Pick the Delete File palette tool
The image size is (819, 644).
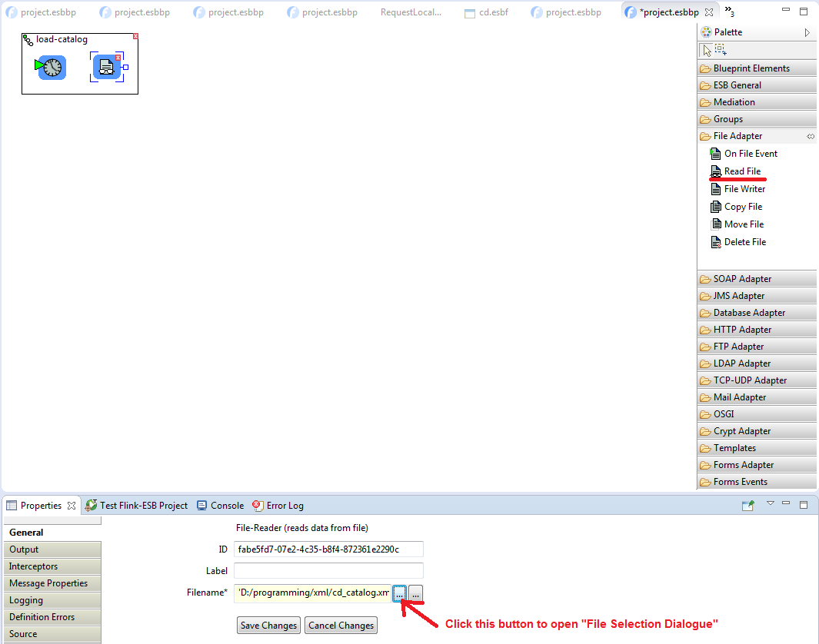[744, 242]
